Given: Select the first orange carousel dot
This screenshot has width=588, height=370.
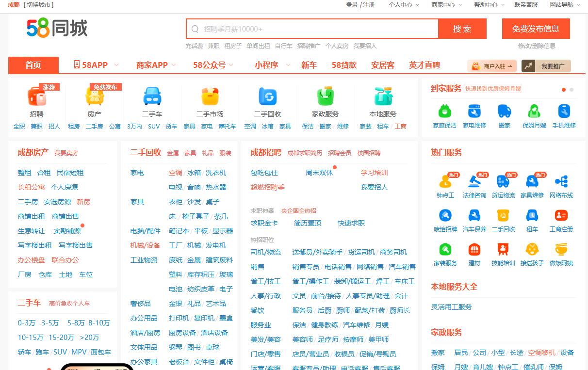Looking at the screenshot, I should [x=564, y=90].
